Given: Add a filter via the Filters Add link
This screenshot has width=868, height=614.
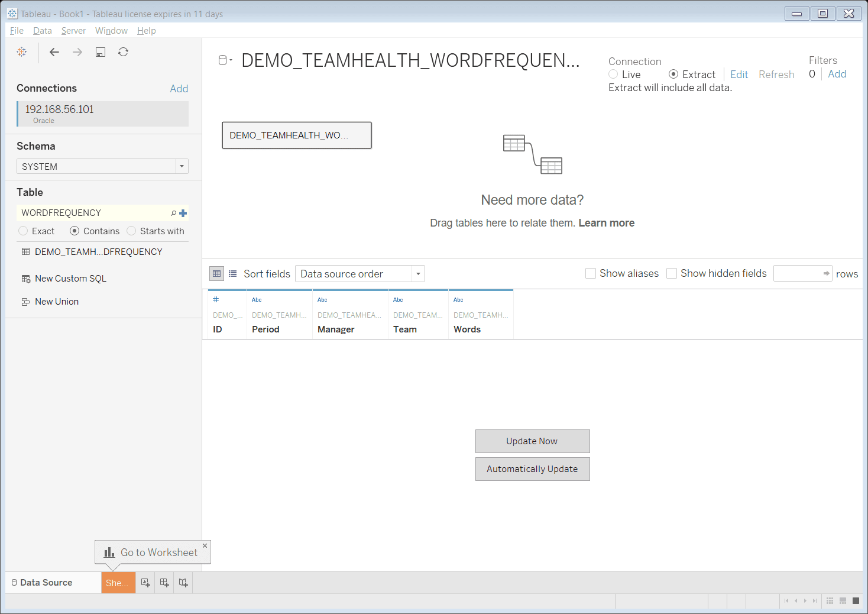Looking at the screenshot, I should pyautogui.click(x=837, y=74).
